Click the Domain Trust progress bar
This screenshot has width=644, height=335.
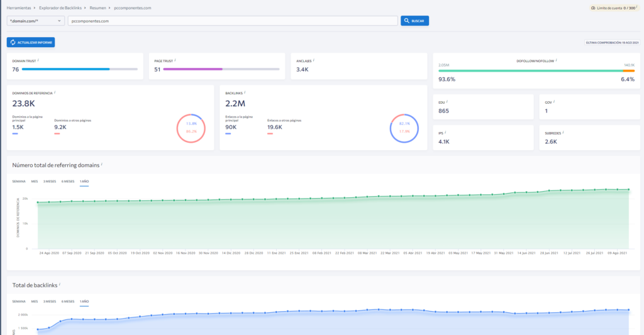pyautogui.click(x=80, y=69)
